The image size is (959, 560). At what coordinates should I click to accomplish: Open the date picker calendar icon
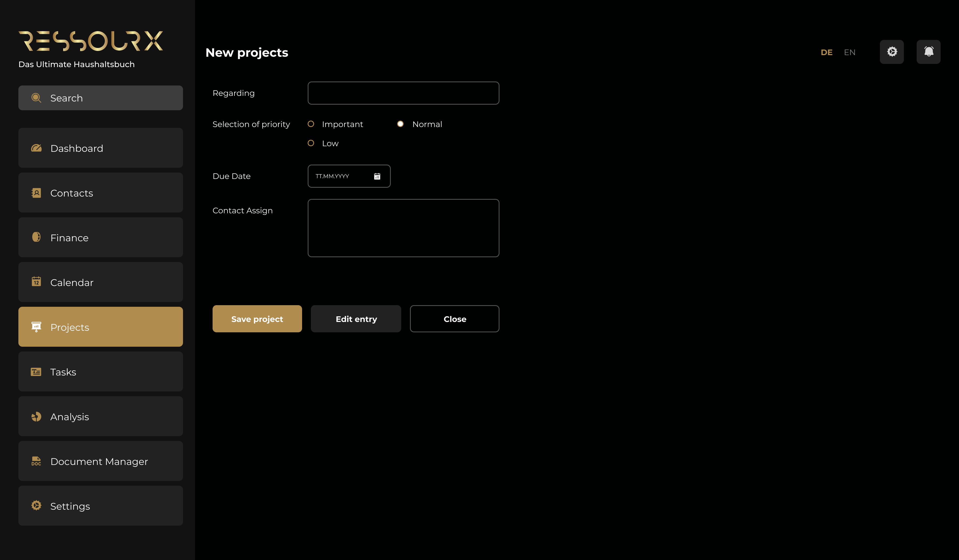click(377, 176)
